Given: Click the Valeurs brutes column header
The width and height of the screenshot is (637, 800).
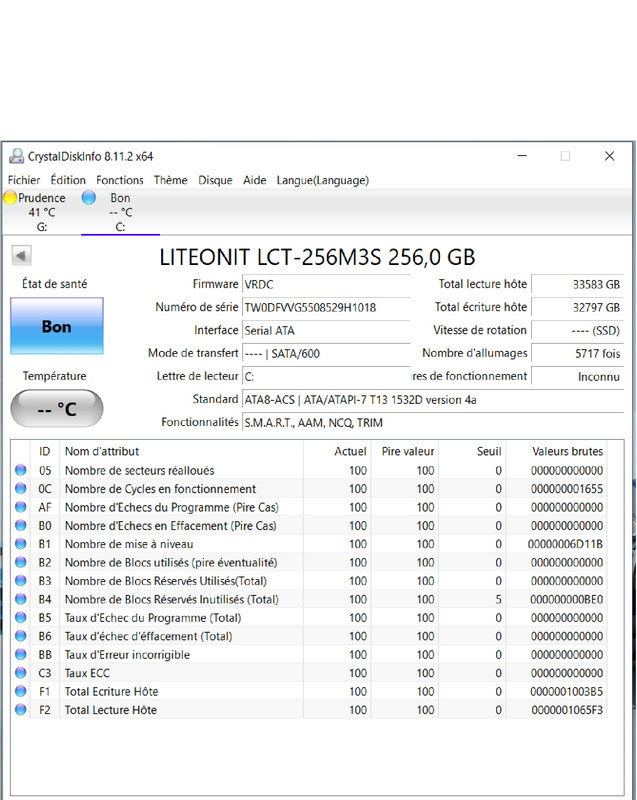Looking at the screenshot, I should click(556, 451).
